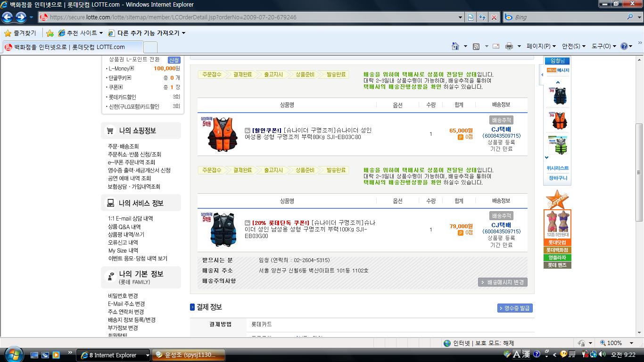
Task: Select the LOTTE.com browser tab
Action: tap(73, 47)
